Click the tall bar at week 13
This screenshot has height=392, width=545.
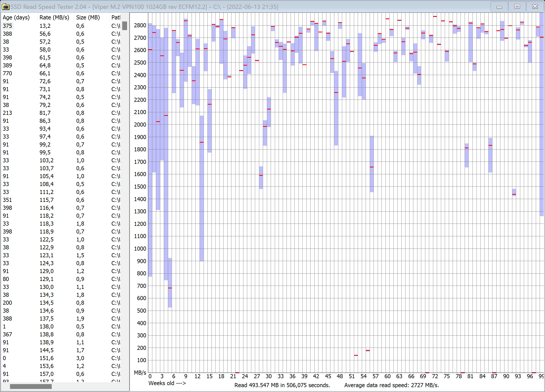point(202,189)
